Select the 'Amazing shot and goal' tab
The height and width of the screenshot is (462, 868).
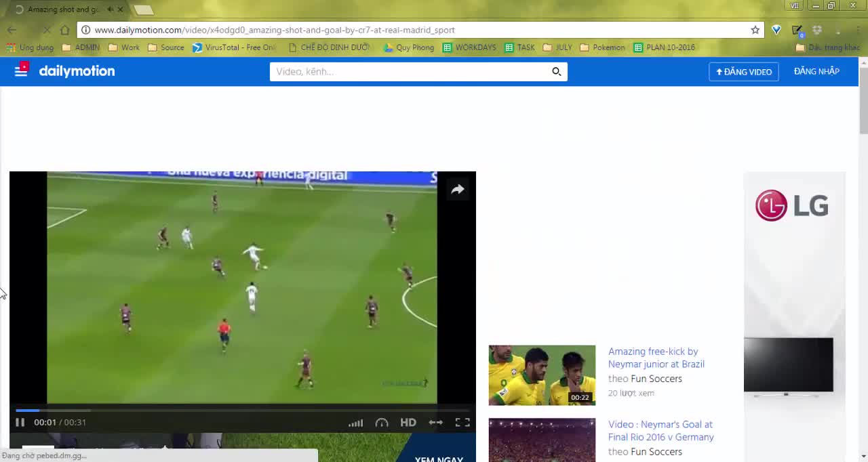tap(62, 9)
